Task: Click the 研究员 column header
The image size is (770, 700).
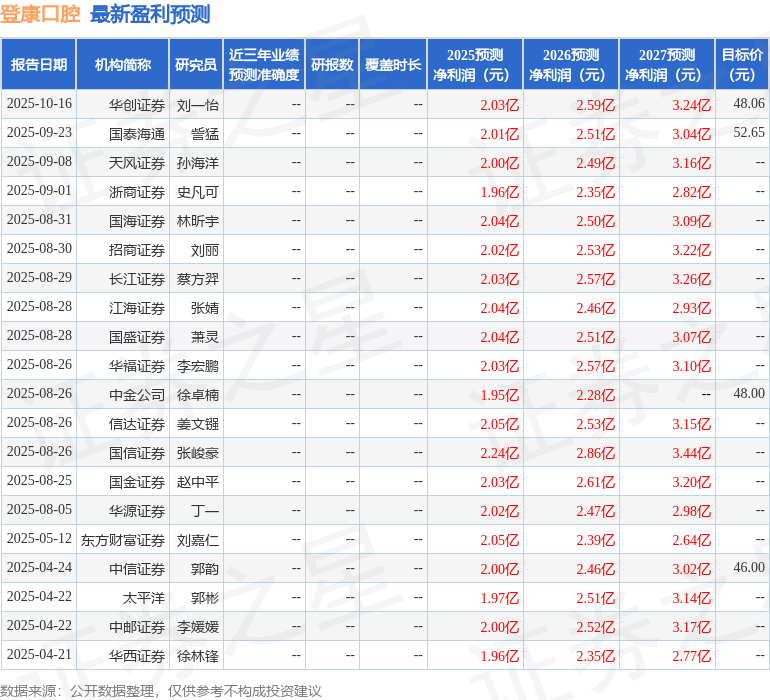Action: [196, 64]
